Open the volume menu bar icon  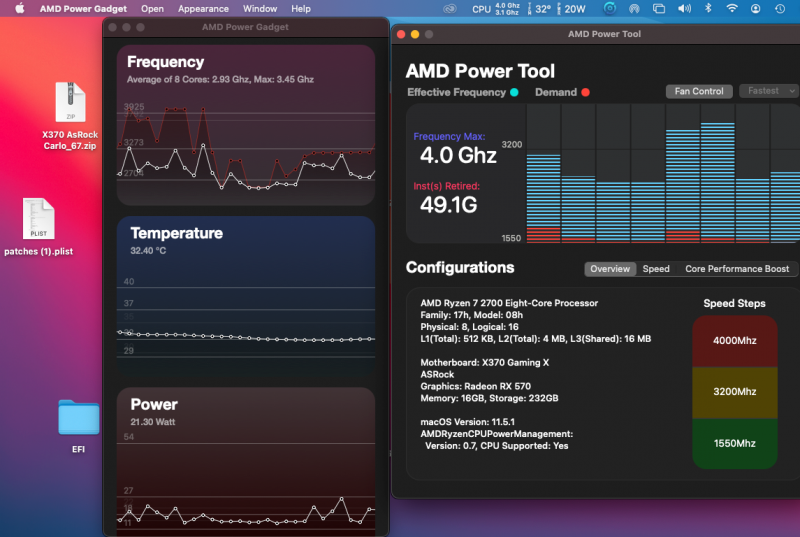684,9
